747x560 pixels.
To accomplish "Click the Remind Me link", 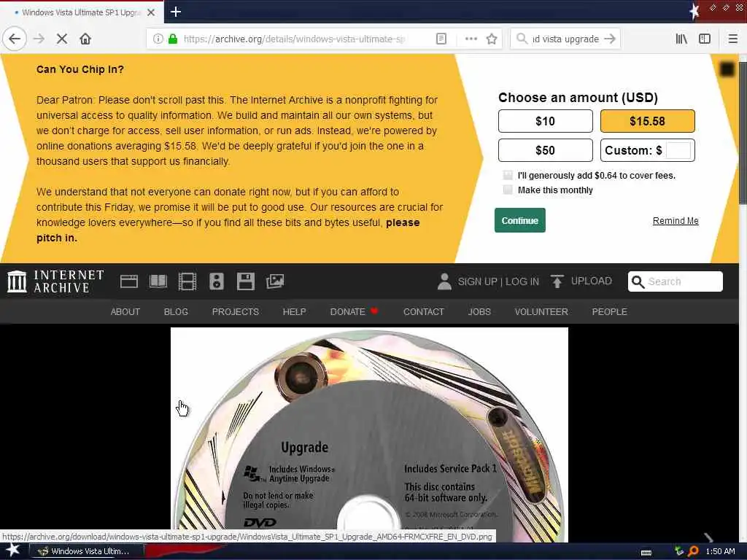I will pyautogui.click(x=676, y=220).
